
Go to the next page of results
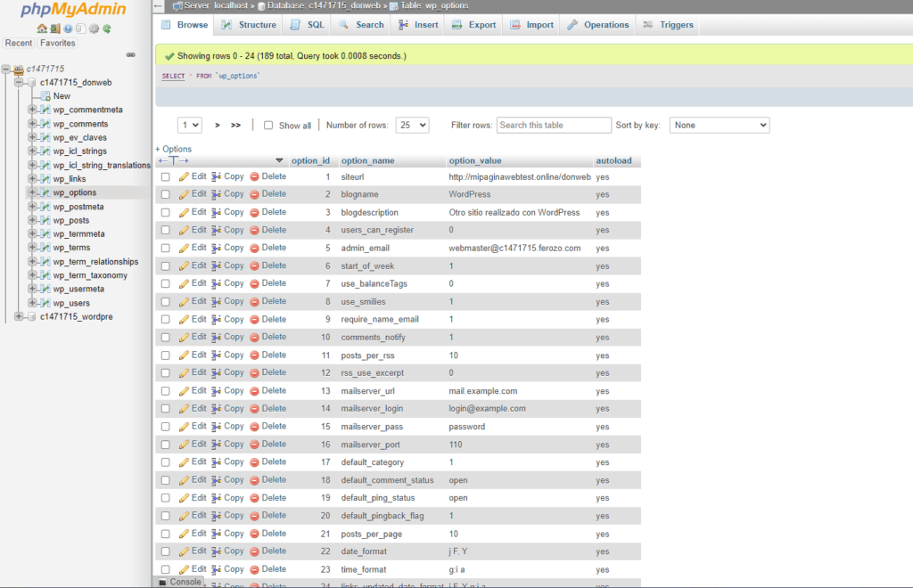tap(218, 125)
